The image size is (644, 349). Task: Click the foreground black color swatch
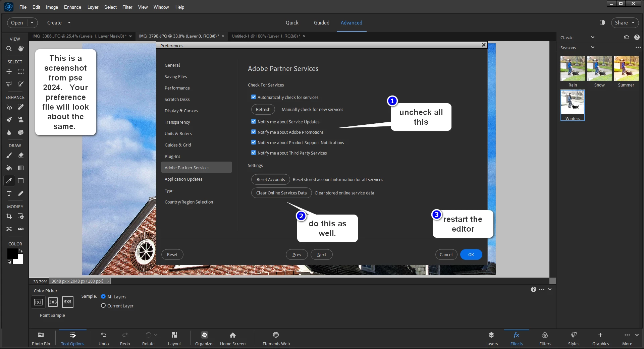(12, 253)
